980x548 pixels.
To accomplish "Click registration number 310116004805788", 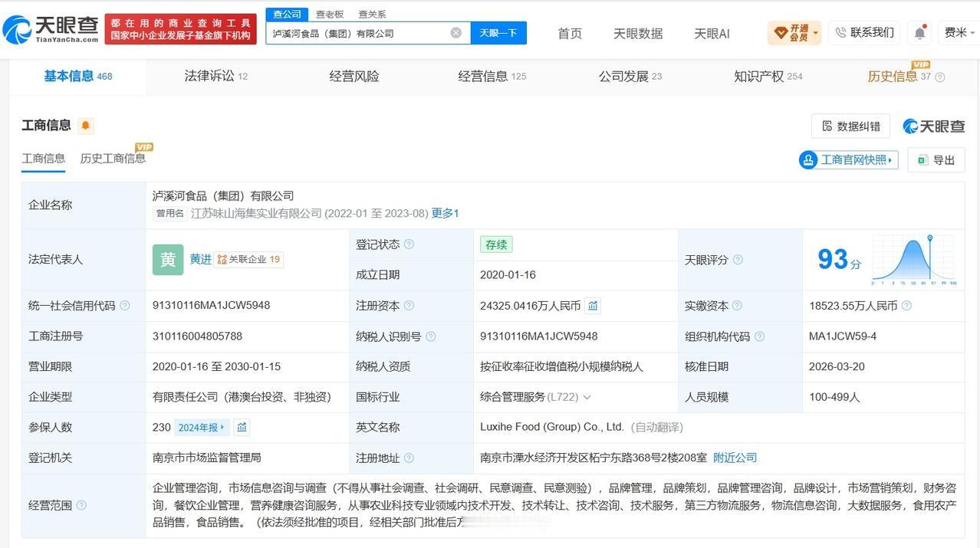I will coord(197,336).
